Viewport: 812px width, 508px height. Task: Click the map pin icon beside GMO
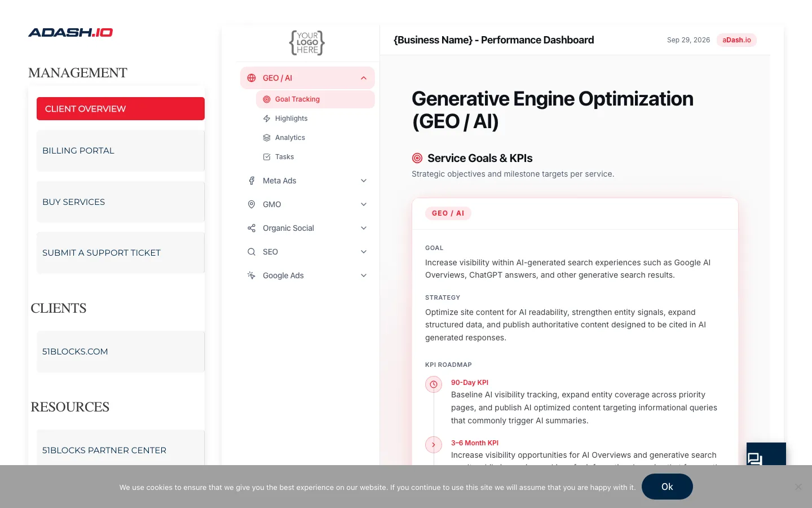pos(251,204)
